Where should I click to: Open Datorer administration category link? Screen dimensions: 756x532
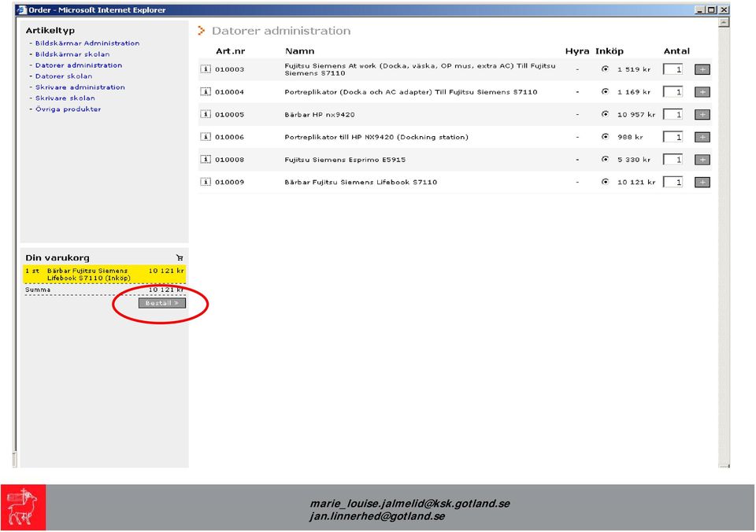79,65
